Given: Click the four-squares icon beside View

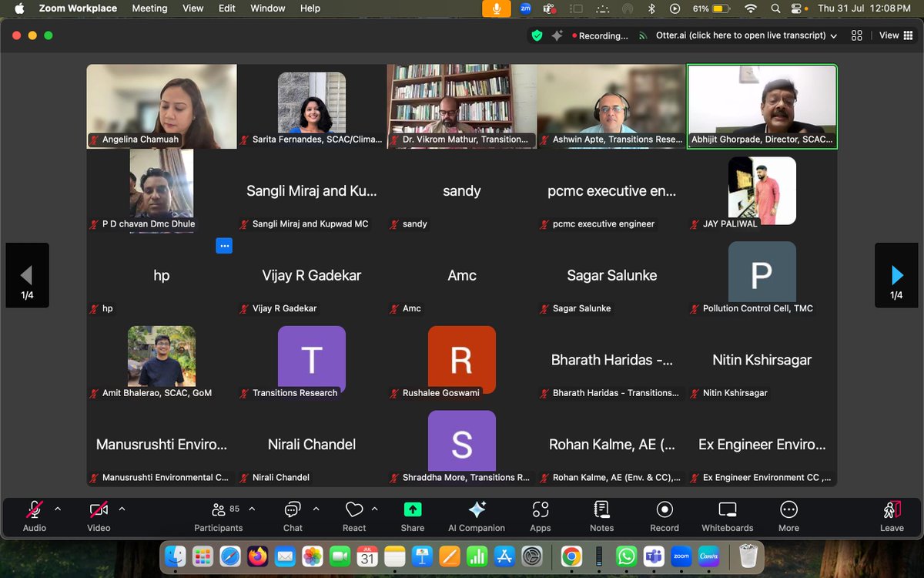Looking at the screenshot, I should pos(857,35).
